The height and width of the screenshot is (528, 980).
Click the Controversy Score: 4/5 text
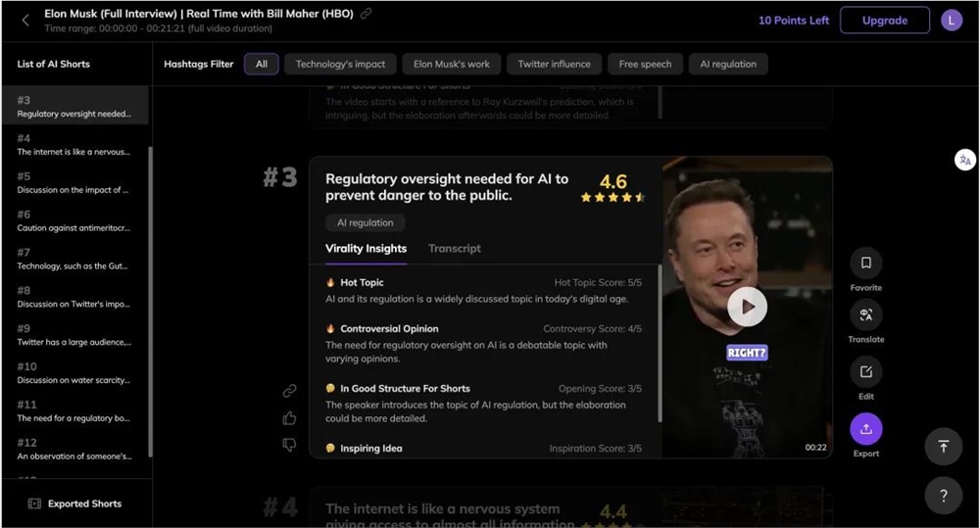tap(593, 329)
